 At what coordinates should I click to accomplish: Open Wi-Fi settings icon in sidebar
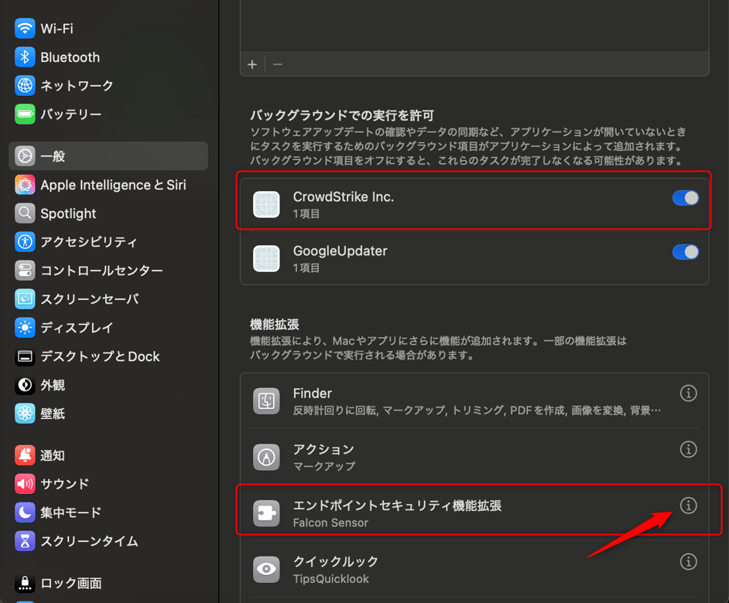click(x=25, y=28)
